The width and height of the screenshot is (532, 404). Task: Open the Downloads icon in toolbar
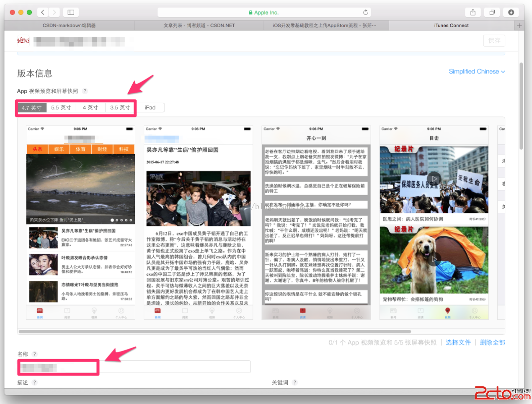coord(511,12)
